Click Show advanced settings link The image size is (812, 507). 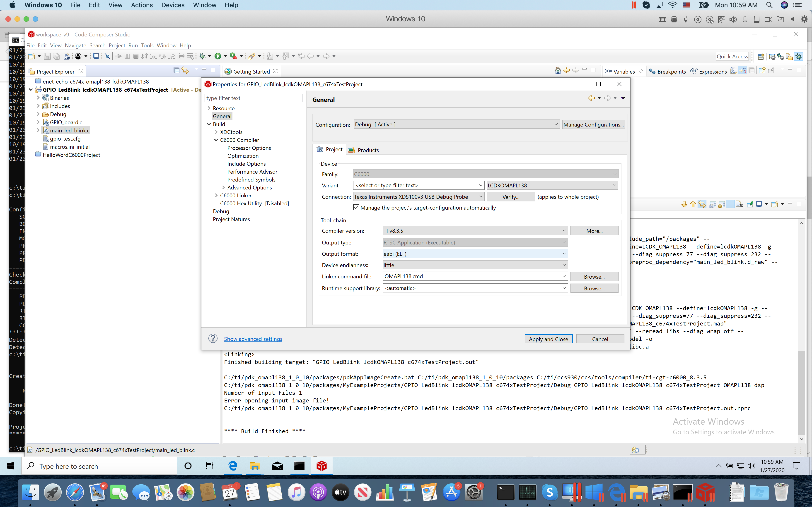pyautogui.click(x=253, y=339)
